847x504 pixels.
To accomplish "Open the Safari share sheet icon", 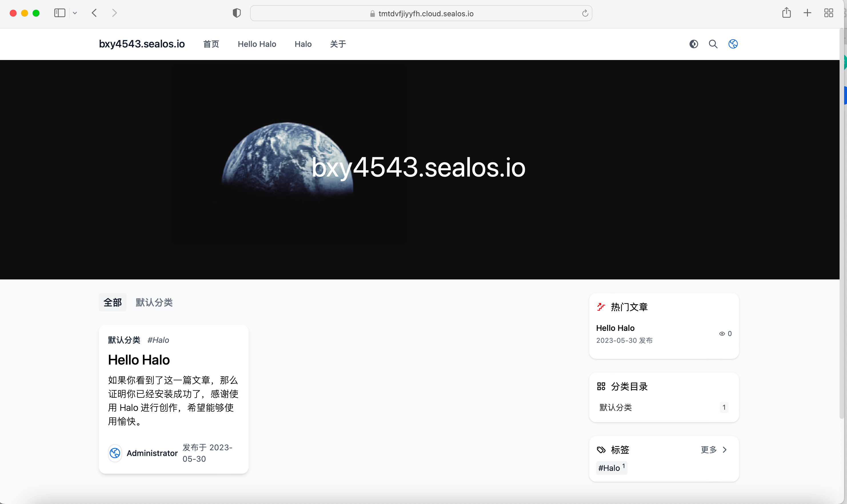I will 786,13.
